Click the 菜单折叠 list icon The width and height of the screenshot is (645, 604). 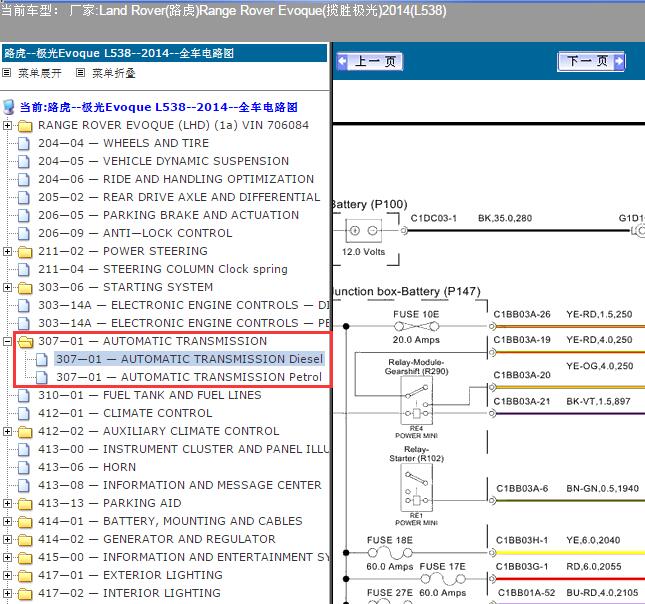[80, 73]
